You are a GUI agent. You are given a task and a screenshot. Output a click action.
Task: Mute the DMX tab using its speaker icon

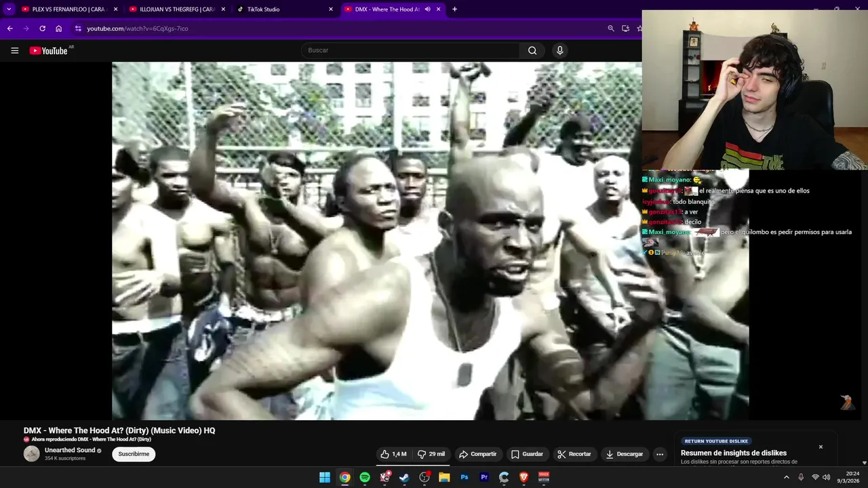[427, 9]
